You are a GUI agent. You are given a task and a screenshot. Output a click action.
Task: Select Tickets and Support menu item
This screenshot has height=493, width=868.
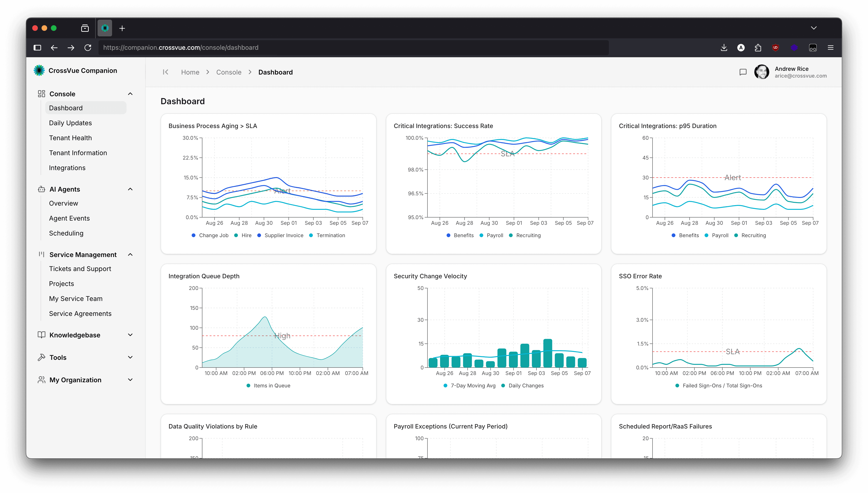point(80,269)
